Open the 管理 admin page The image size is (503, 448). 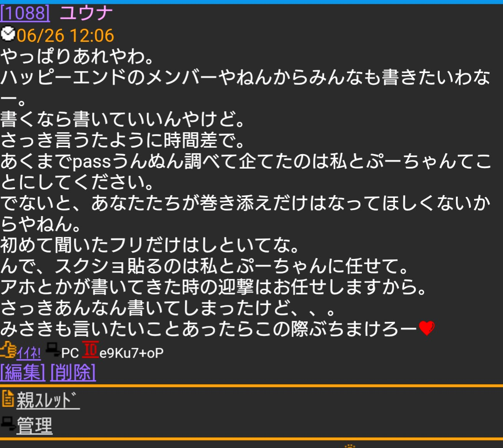(x=34, y=426)
